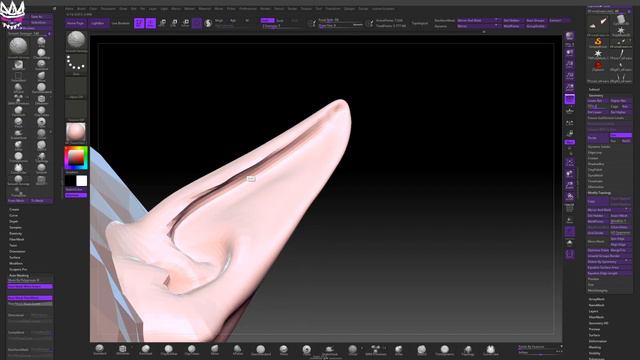
Task: Toggle the Zsub sculpt mode
Action: pos(280,20)
